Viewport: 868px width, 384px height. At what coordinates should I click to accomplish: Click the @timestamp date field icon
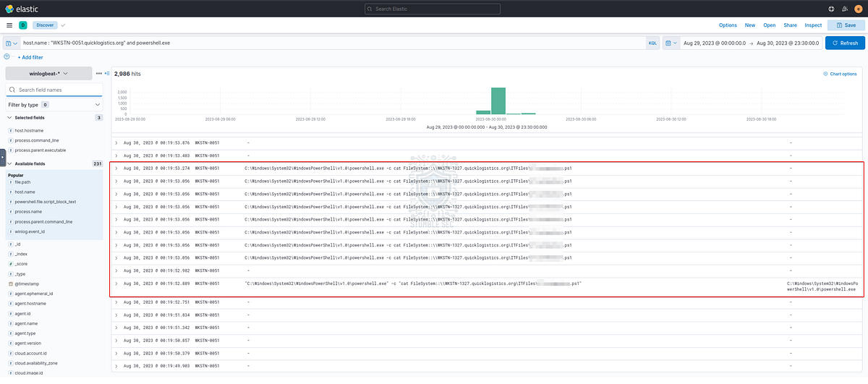point(10,284)
